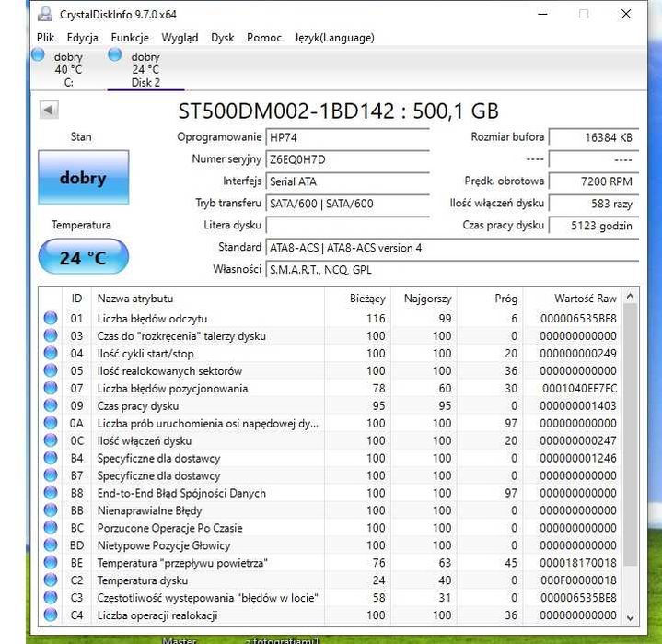This screenshot has height=644, width=662.
Task: Click the Rozmiar bufora value 16384 KB
Action: click(594, 137)
